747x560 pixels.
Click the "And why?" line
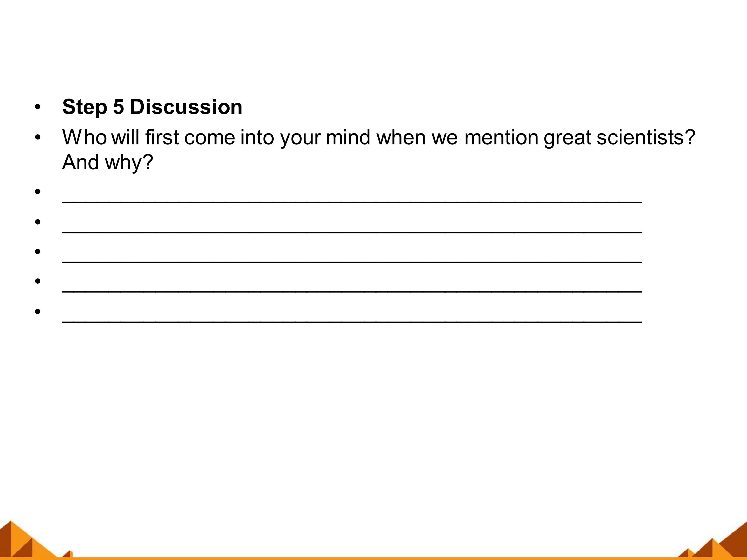tap(107, 163)
